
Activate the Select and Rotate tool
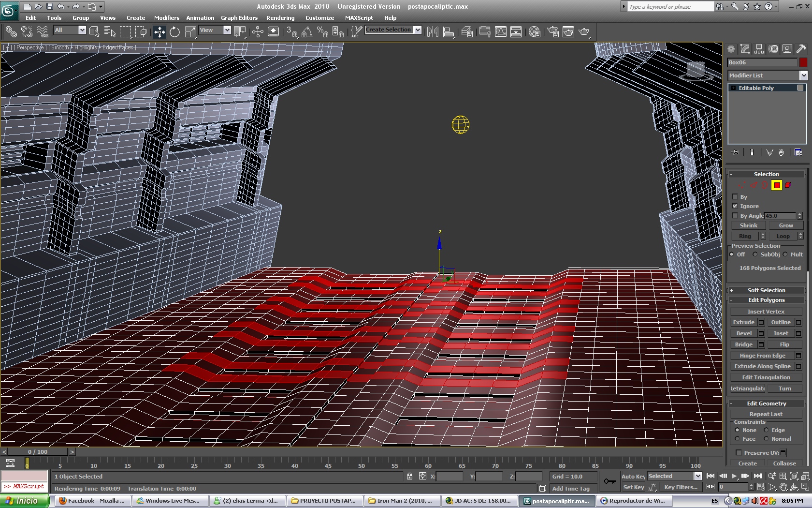tap(174, 32)
